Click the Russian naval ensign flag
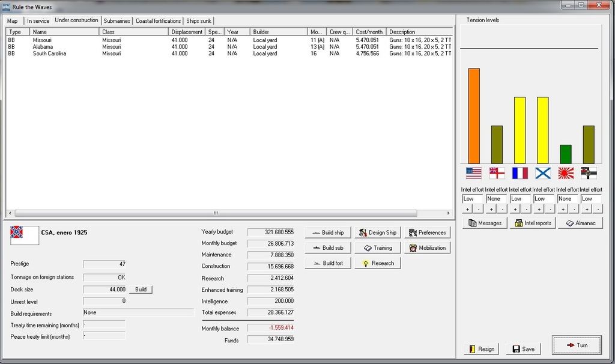The image size is (615, 364). (543, 173)
